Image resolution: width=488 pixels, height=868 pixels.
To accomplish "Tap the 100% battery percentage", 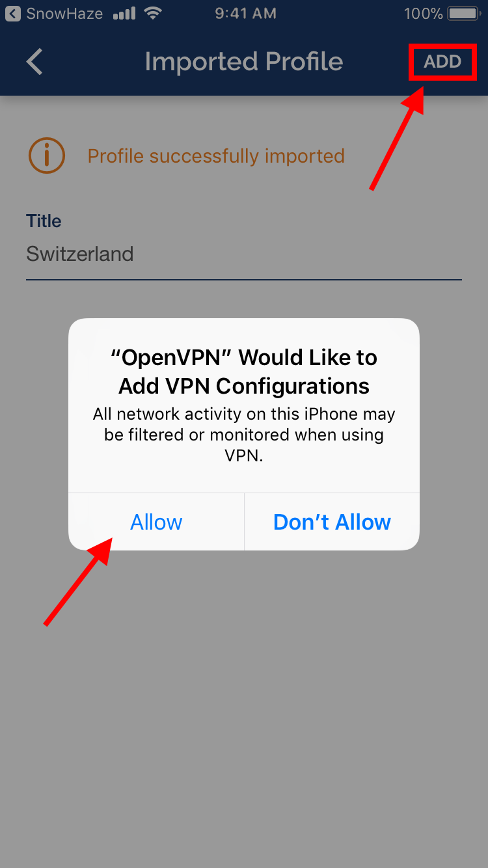I will pyautogui.click(x=424, y=13).
